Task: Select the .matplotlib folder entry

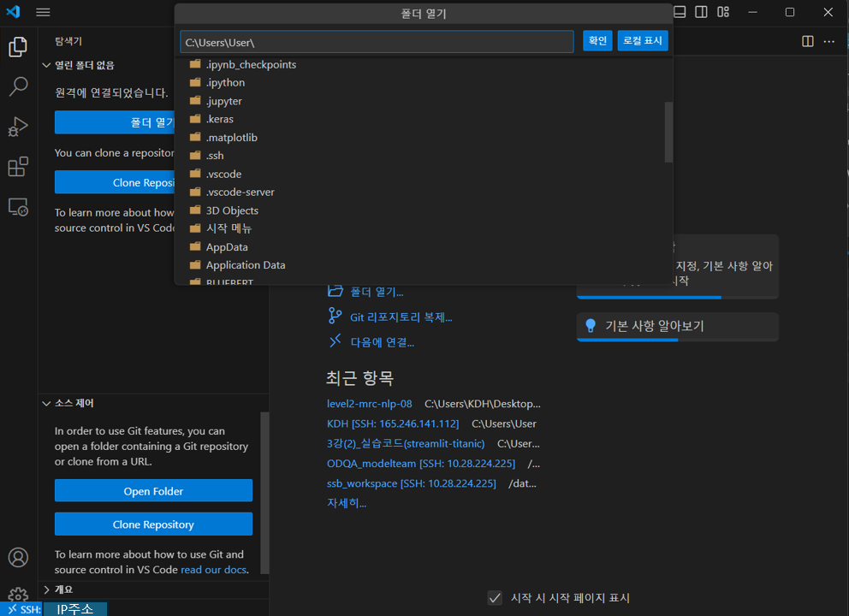Action: (x=424, y=138)
